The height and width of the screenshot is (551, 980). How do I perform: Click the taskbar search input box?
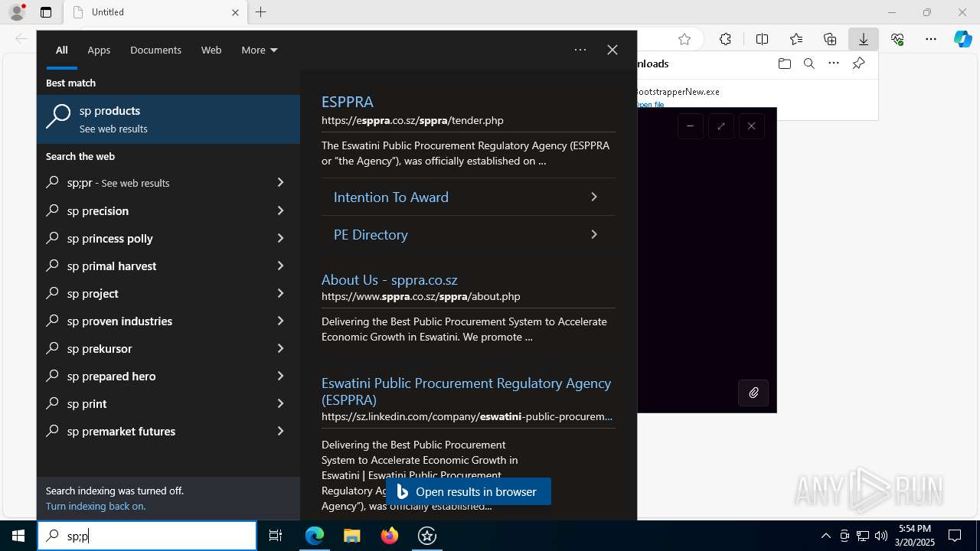pos(147,536)
